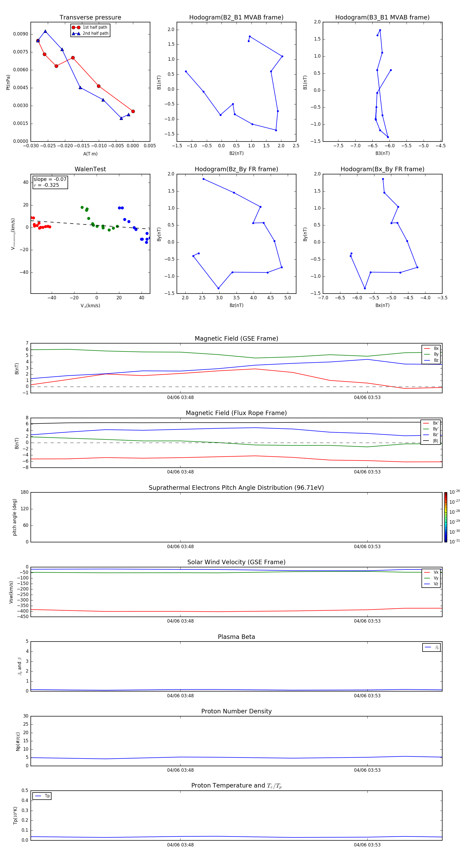Click the 'Hodogram(Bz_By FR frame)' title
The image size is (473, 868).
(x=236, y=169)
